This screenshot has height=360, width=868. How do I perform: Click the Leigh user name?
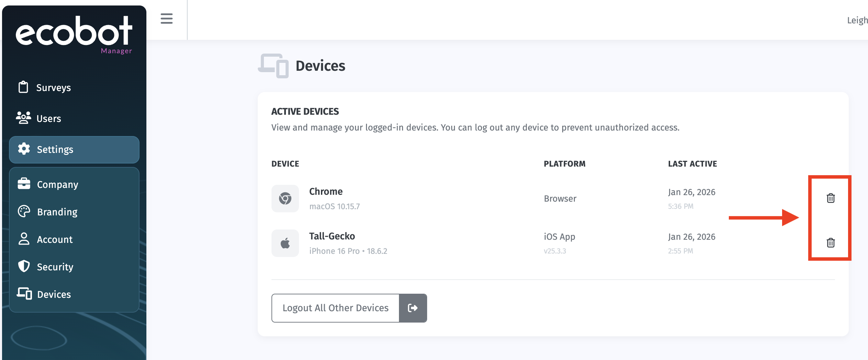tap(857, 20)
